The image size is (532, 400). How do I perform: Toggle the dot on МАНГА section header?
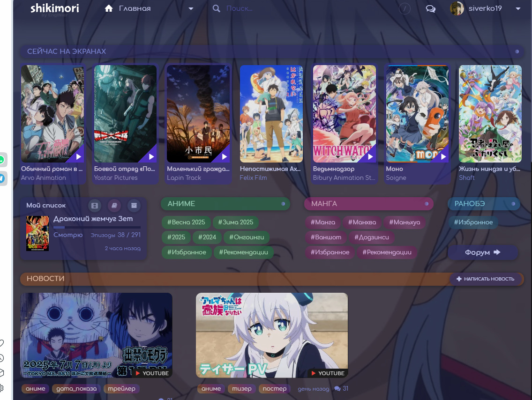[427, 204]
